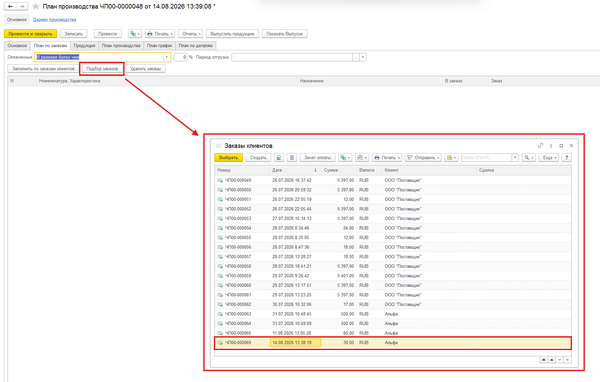600x382 pixels.
Task: Switch to the План производства tab
Action: tap(121, 46)
